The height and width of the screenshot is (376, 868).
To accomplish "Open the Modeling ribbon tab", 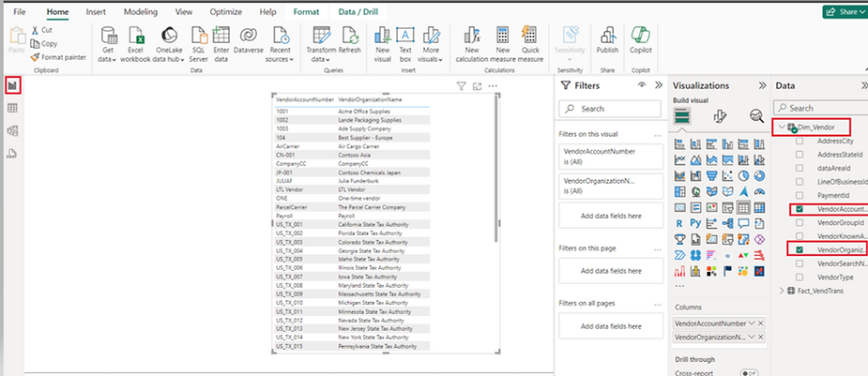I will [141, 11].
